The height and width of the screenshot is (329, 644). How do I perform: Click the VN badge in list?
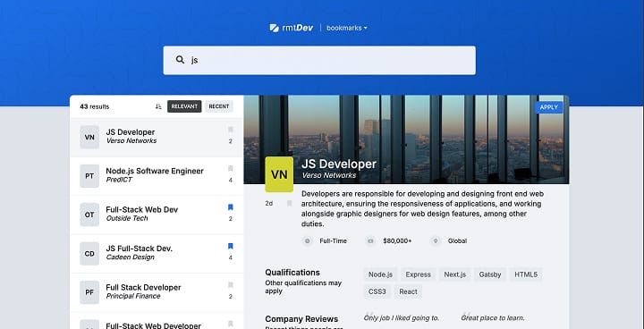pyautogui.click(x=89, y=137)
